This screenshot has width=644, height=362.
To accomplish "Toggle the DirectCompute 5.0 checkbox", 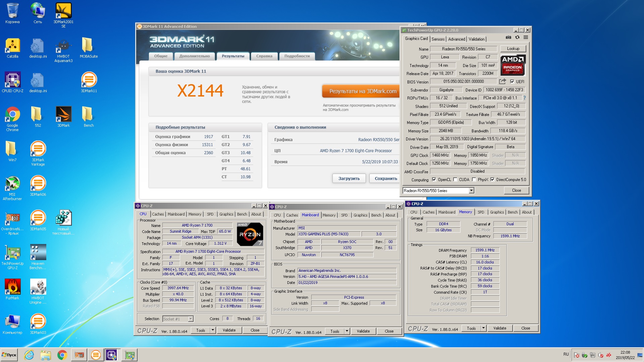I will point(492,180).
